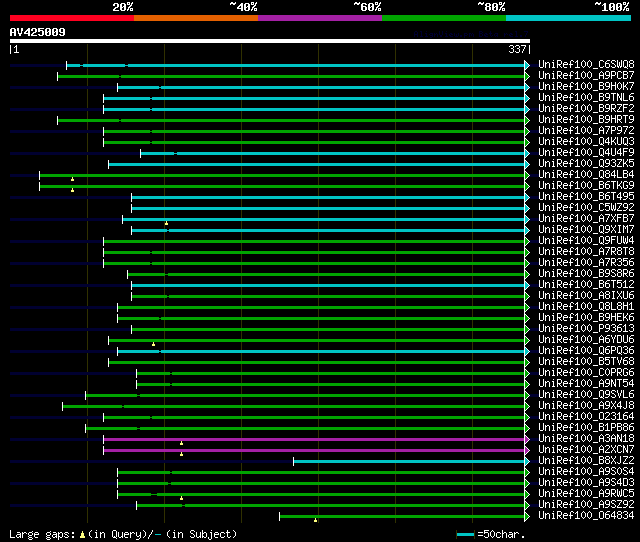
Task: Click the UniRef100_B5TV68 label
Action: pos(586,362)
